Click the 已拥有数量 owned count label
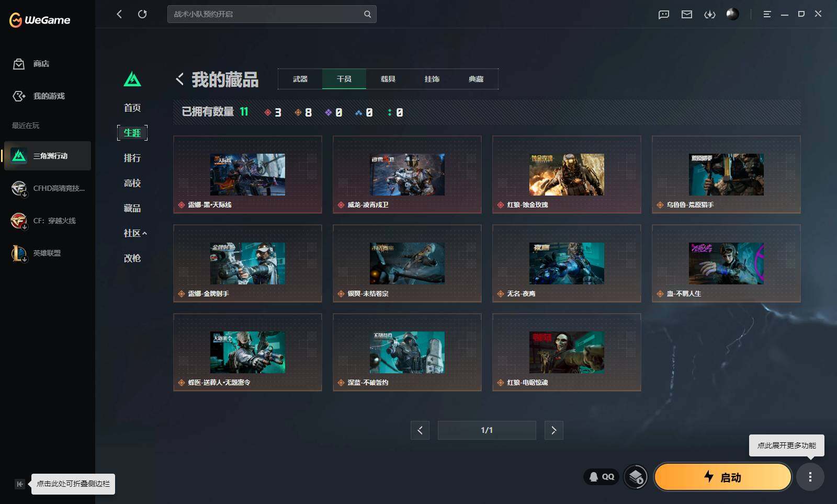The image size is (837, 504). (208, 112)
